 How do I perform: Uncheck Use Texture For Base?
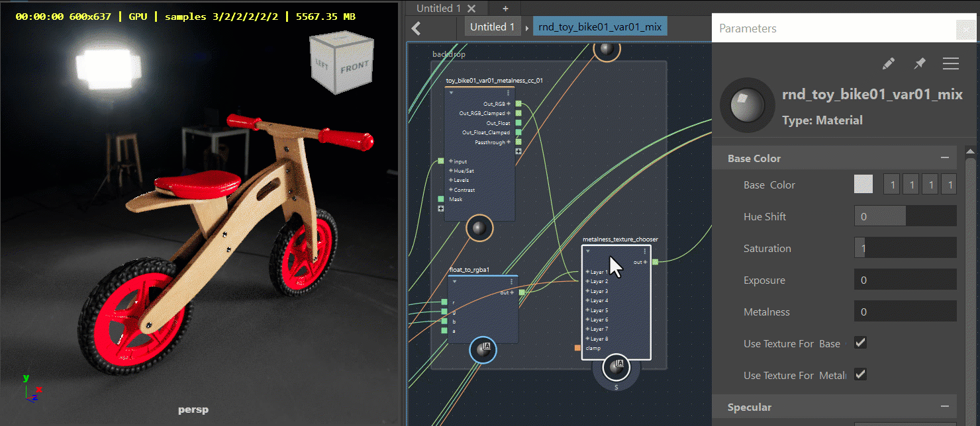(860, 343)
